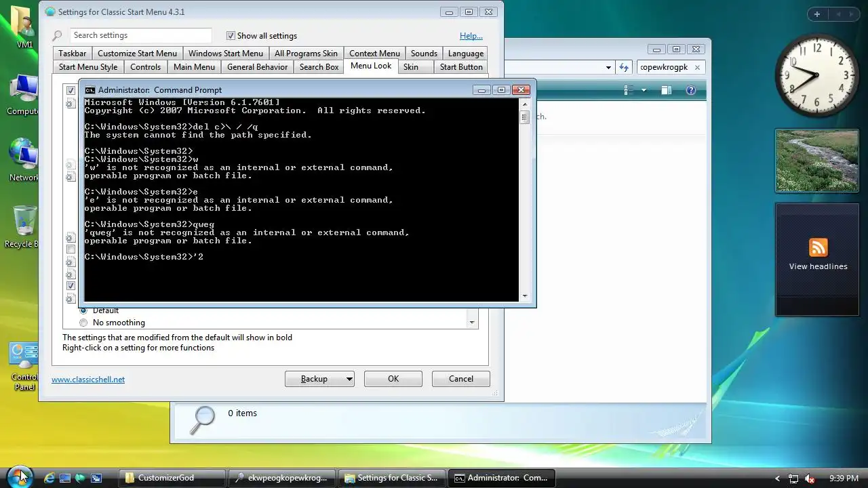Select the Controls tab
Image resolution: width=868 pixels, height=488 pixels.
click(x=146, y=67)
